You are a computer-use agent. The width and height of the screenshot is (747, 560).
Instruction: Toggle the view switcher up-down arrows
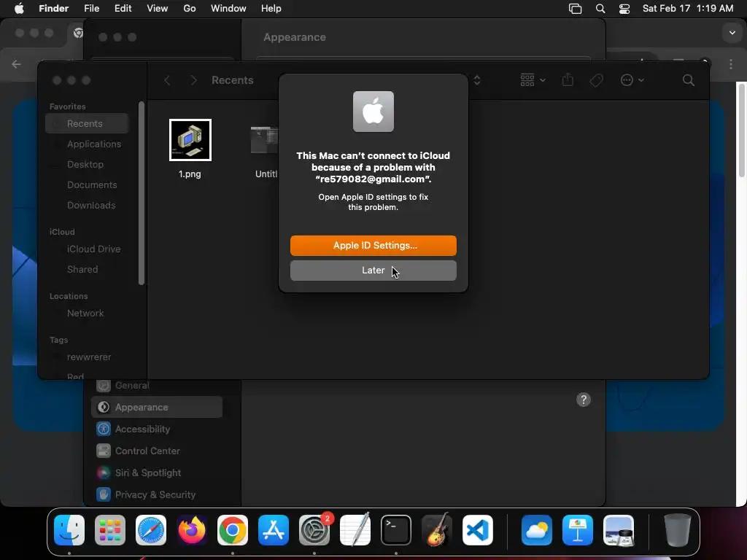click(x=477, y=80)
